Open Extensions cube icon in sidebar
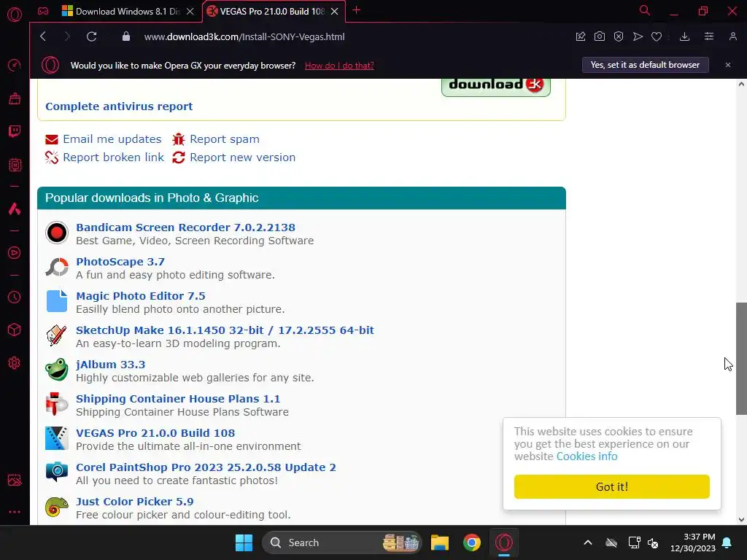This screenshot has height=560, width=747. pos(15,330)
